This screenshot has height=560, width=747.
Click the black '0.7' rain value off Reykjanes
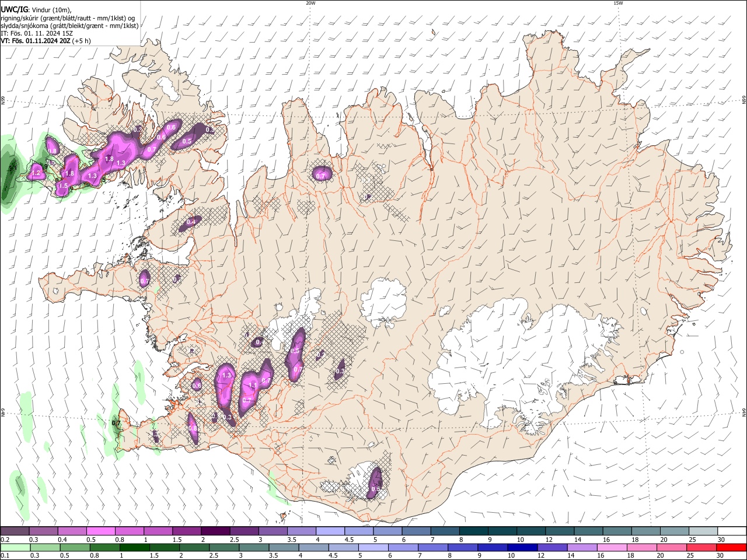tap(116, 423)
